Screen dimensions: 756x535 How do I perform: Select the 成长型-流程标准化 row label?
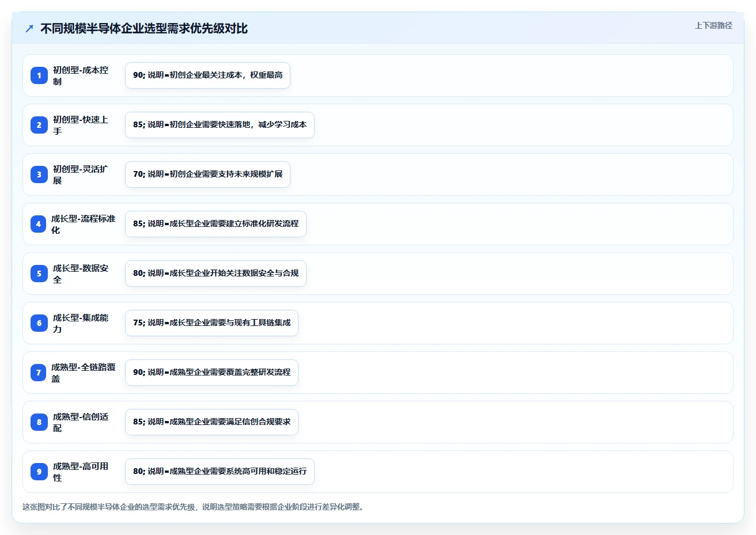pos(83,224)
